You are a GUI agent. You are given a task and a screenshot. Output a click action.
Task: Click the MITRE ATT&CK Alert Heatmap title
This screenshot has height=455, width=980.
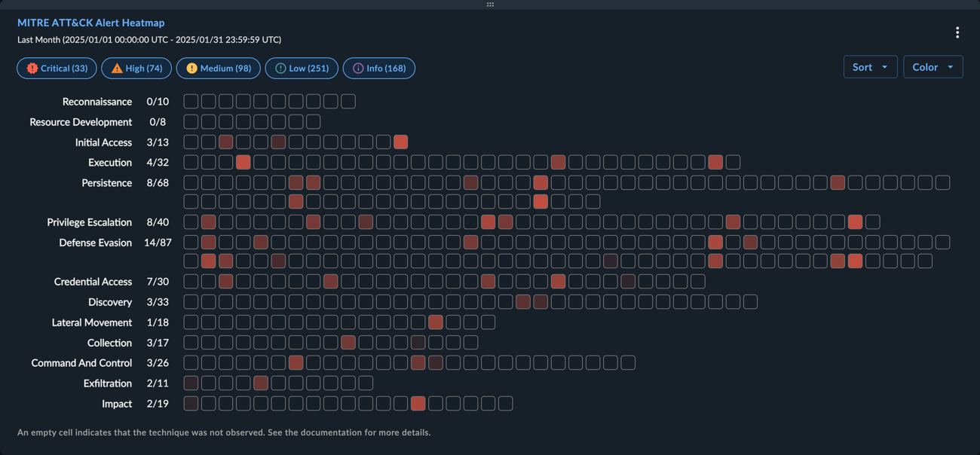pyautogui.click(x=90, y=23)
